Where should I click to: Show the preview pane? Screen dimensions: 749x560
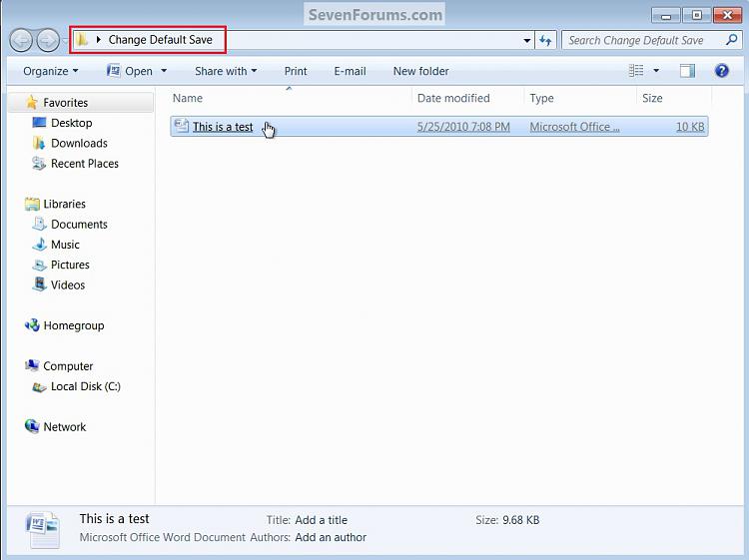[687, 71]
